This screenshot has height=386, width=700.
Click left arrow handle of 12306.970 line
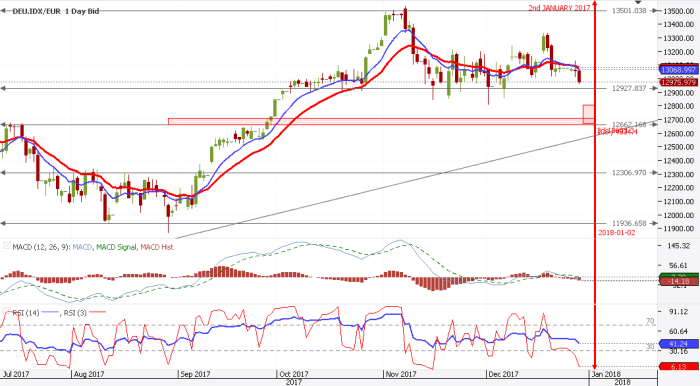click(3, 173)
